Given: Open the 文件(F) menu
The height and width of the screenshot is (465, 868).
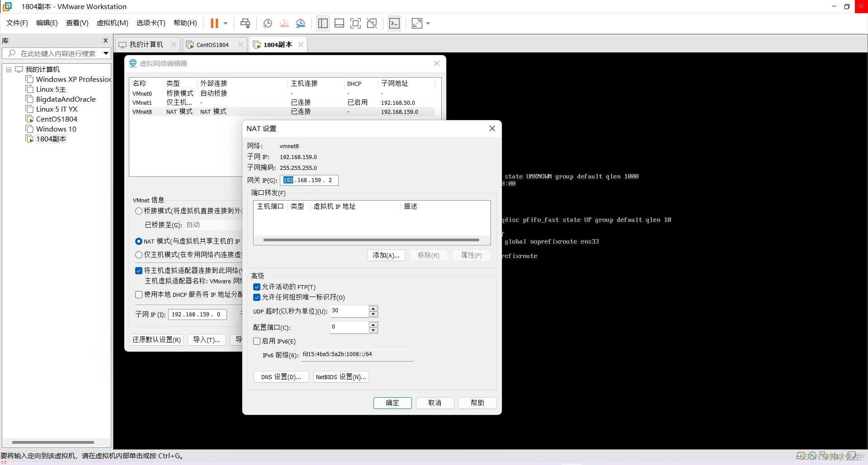Looking at the screenshot, I should (17, 23).
